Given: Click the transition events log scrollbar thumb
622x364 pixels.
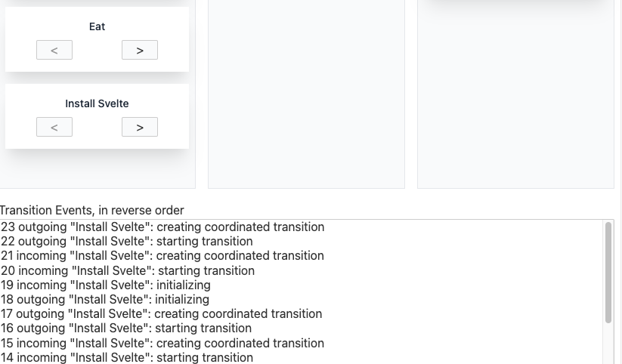Looking at the screenshot, I should (608, 272).
